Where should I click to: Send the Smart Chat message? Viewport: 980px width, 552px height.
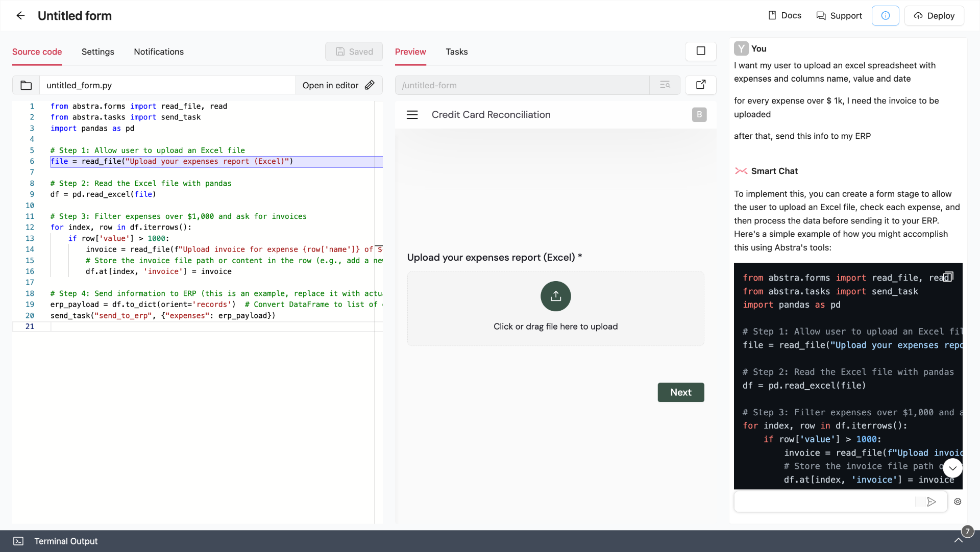tap(932, 501)
